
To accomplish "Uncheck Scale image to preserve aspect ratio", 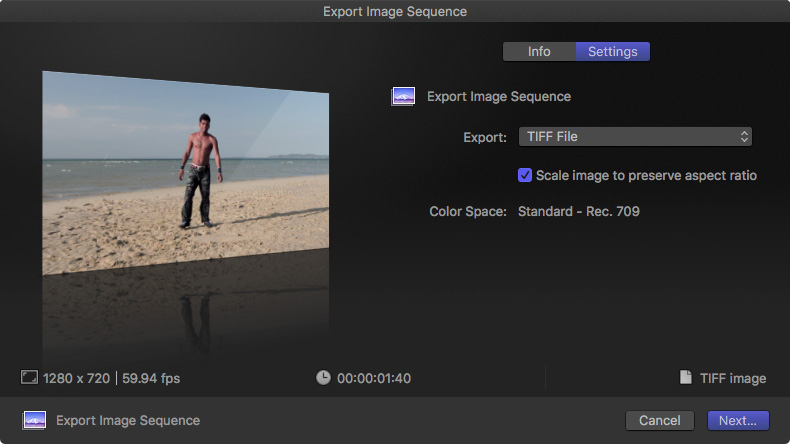I will (524, 175).
